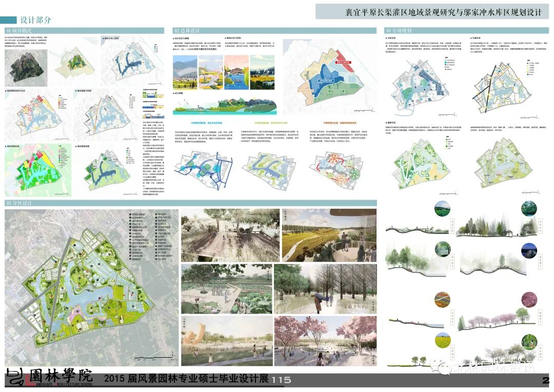Open the mountain and yellow fields illustration
554x392 pixels.
coord(185,72)
